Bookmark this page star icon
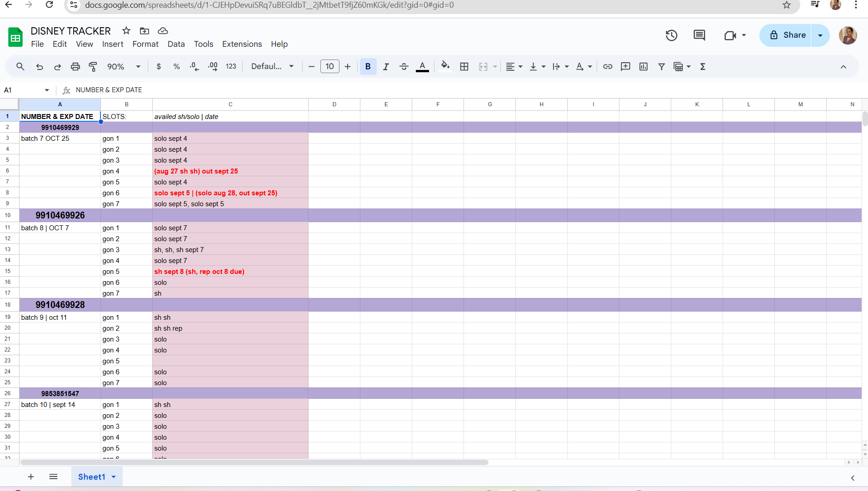The width and height of the screenshot is (868, 491). click(x=787, y=5)
